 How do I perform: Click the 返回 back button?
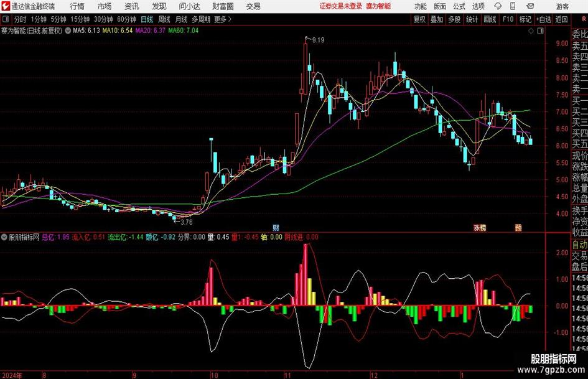click(561, 19)
